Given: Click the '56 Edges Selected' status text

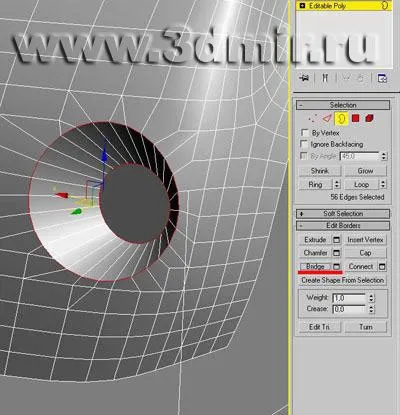Looking at the screenshot, I should click(357, 197).
